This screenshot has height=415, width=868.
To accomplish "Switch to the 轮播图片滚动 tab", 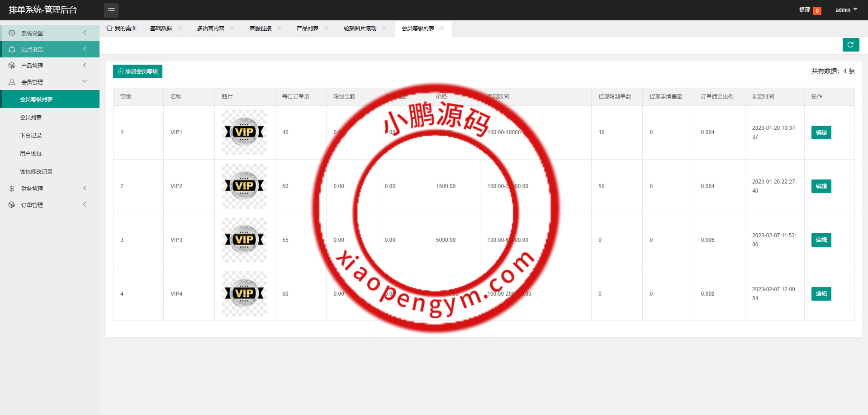I will (x=360, y=28).
